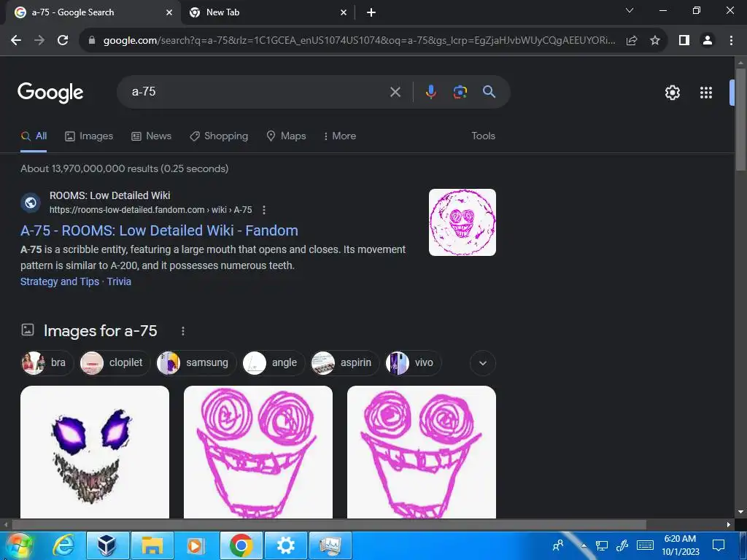Click the forward navigation arrow

click(39, 41)
